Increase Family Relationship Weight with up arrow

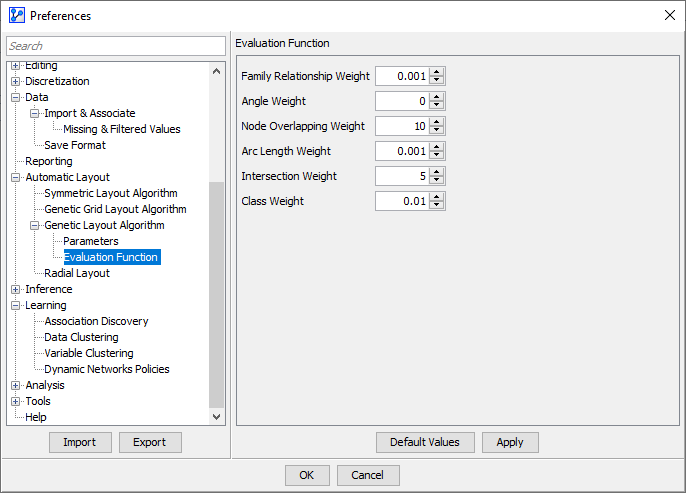point(437,72)
